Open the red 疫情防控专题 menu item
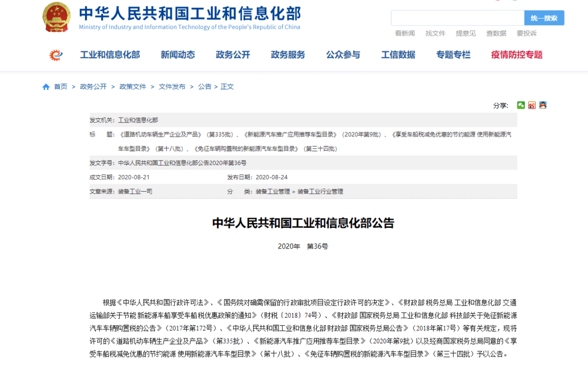The height and width of the screenshot is (370, 588). click(x=517, y=55)
